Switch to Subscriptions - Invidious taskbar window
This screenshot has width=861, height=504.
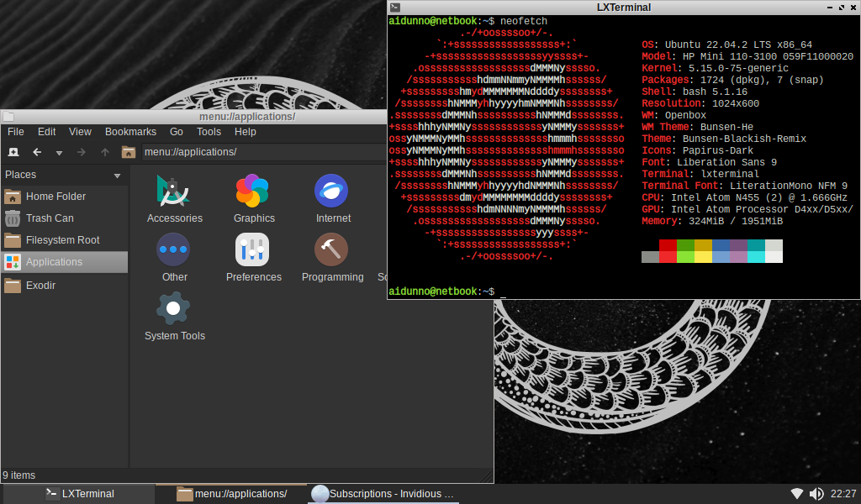[383, 494]
